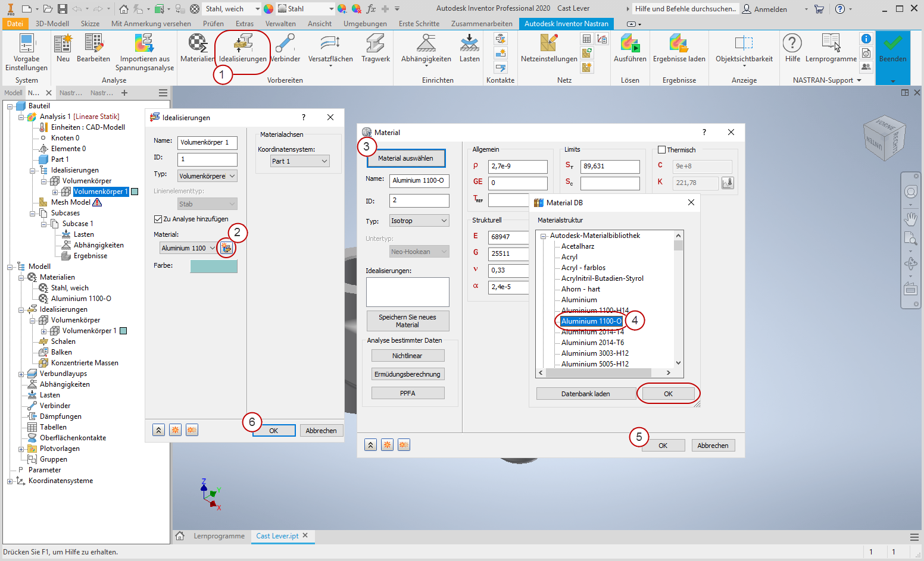Collapse the Analysis 1 tree node
Image resolution: width=924 pixels, height=561 pixels.
tap(21, 117)
